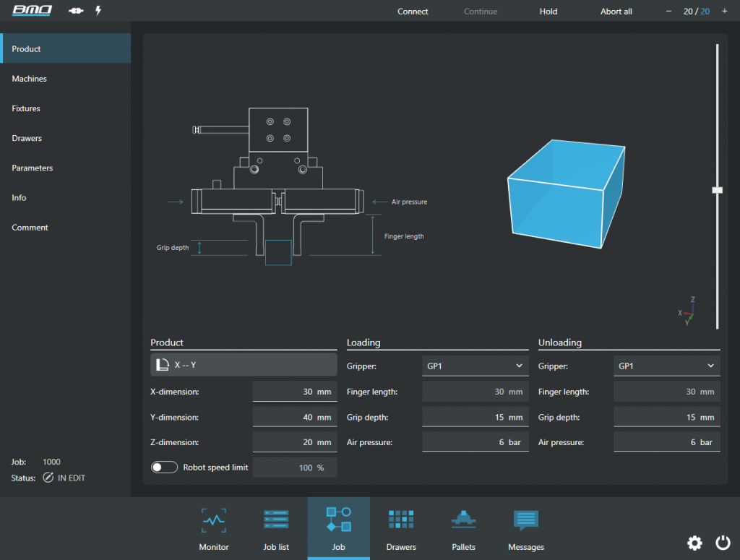Open the Loading Gripper GP1 dropdown
The image size is (740, 560).
[x=475, y=366]
